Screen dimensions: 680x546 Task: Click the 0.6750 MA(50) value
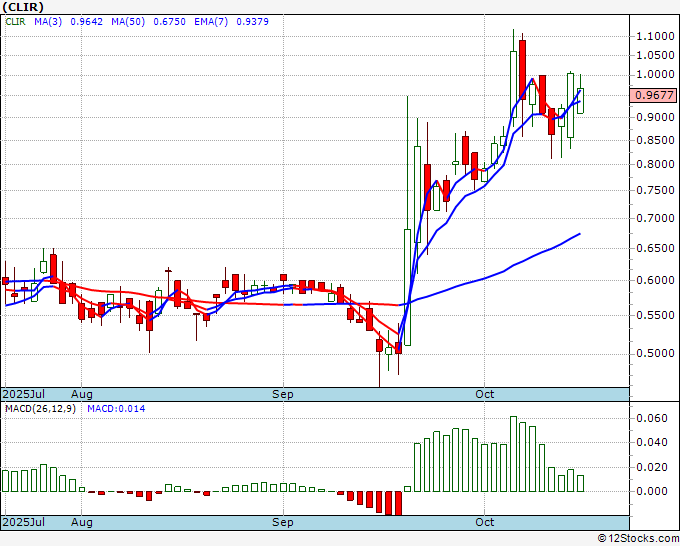click(170, 22)
